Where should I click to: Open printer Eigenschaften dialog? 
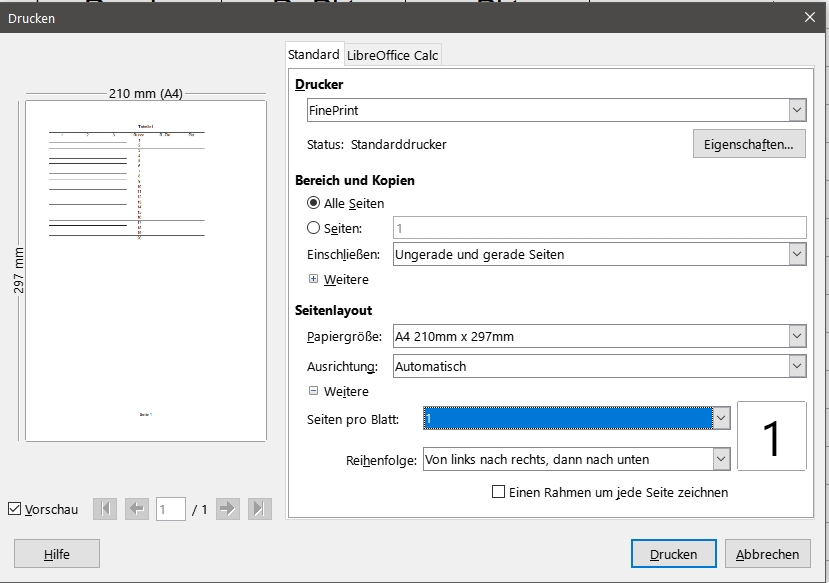(x=749, y=144)
